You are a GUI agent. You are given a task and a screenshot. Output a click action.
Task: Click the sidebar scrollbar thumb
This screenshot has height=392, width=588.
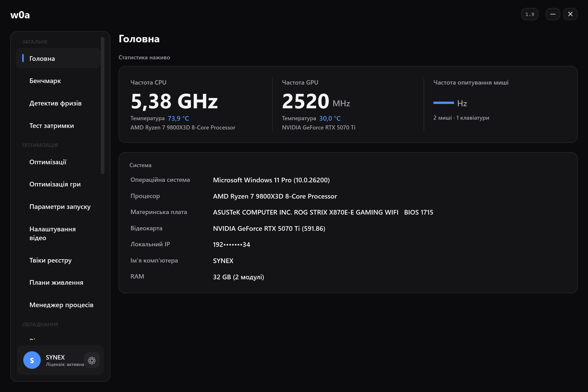(x=103, y=105)
